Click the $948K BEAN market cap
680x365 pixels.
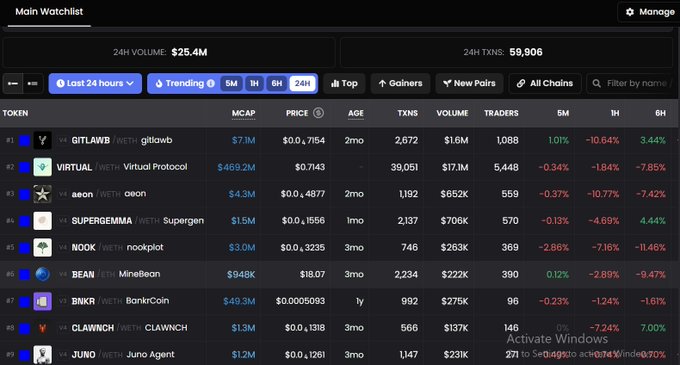[241, 274]
